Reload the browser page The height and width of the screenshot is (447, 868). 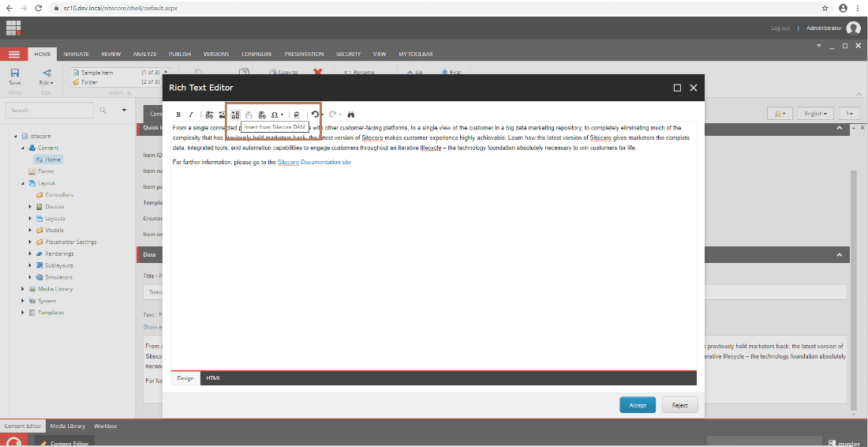tap(38, 9)
